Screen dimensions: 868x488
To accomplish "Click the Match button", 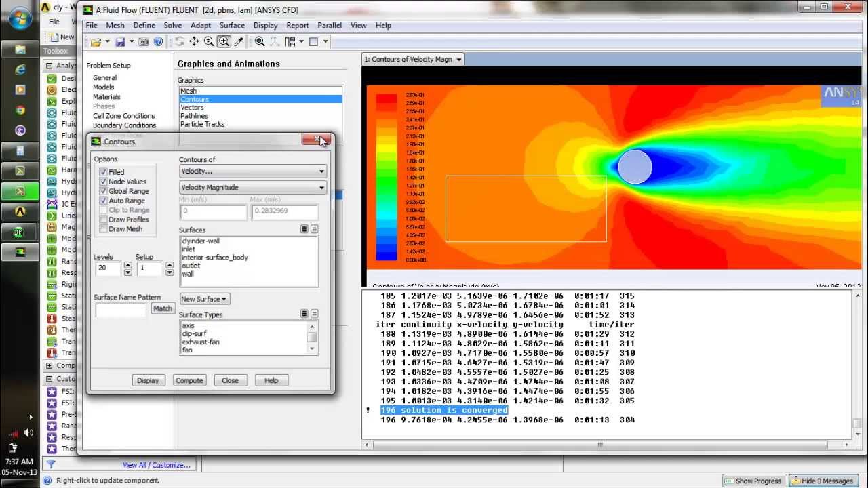I will 163,308.
